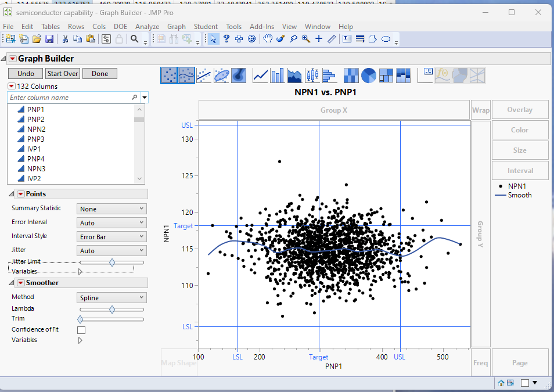Select the Contour element icon
This screenshot has width=554, height=392.
(x=239, y=75)
